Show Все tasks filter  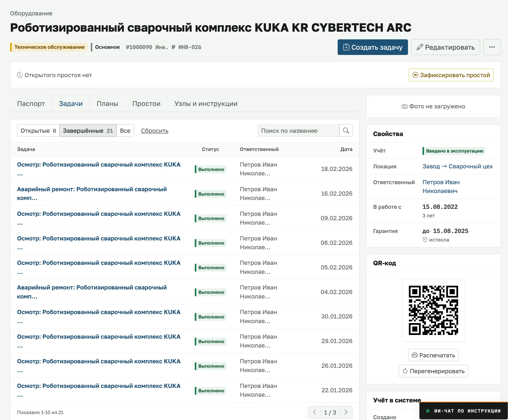tap(125, 131)
